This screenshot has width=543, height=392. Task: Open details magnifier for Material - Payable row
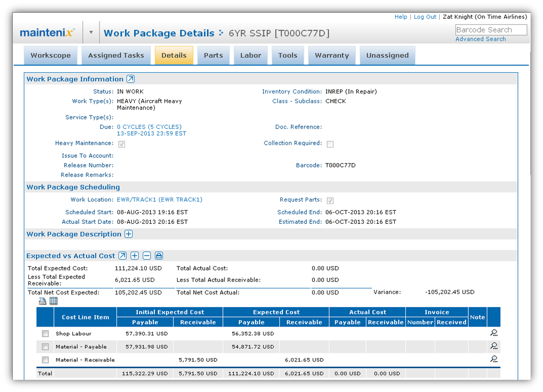click(x=494, y=346)
